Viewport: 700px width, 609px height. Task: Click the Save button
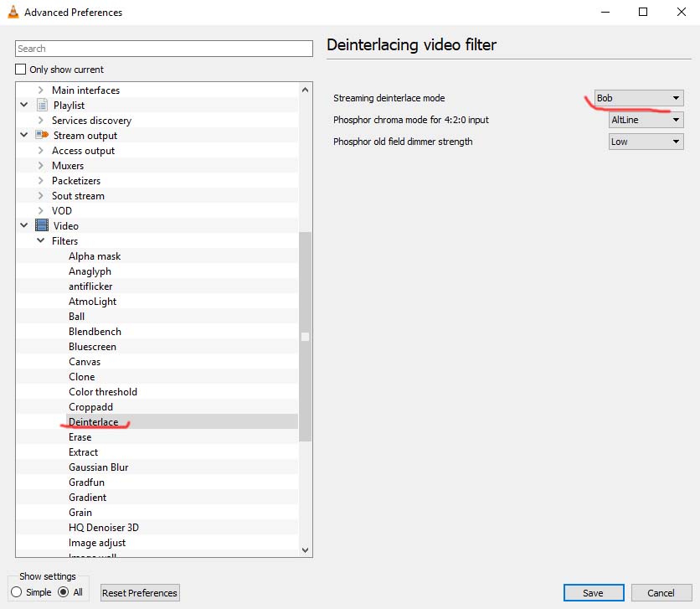[x=594, y=592]
